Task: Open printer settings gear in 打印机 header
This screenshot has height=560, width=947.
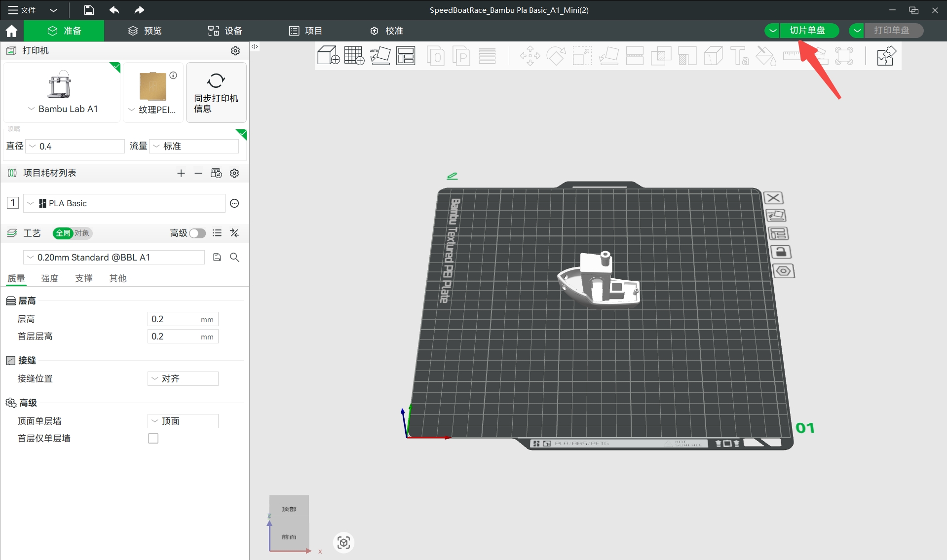Action: [x=235, y=51]
